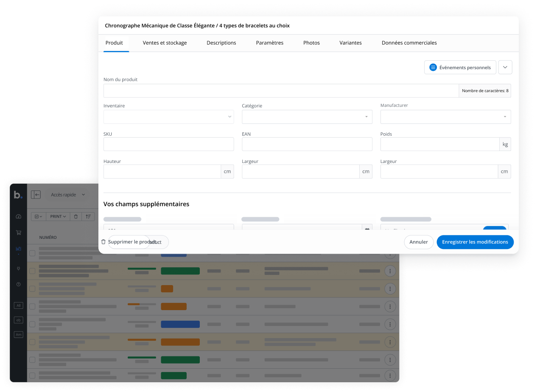Check the first product row checkbox
The height and width of the screenshot is (392, 537).
(x=32, y=253)
